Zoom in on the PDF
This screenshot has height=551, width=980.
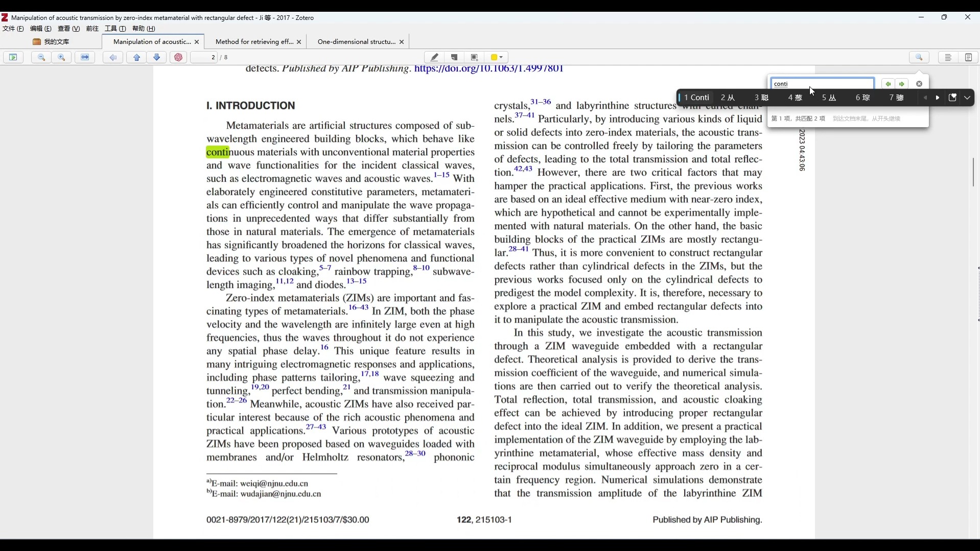tap(62, 57)
